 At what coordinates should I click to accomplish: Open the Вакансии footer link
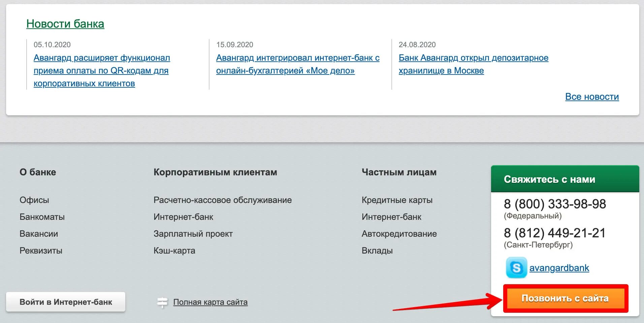[39, 234]
